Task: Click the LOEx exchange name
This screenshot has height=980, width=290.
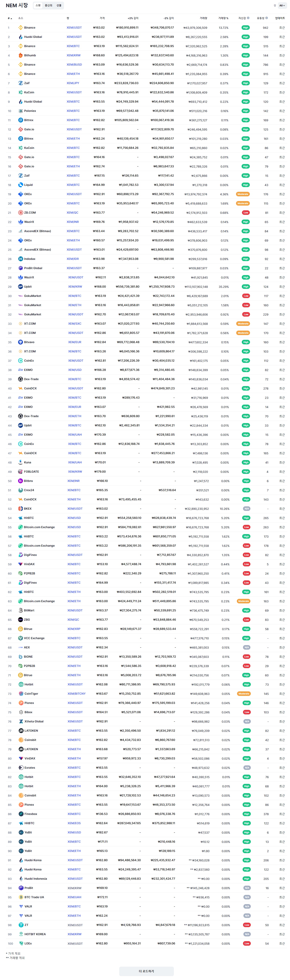Action: 28,943
